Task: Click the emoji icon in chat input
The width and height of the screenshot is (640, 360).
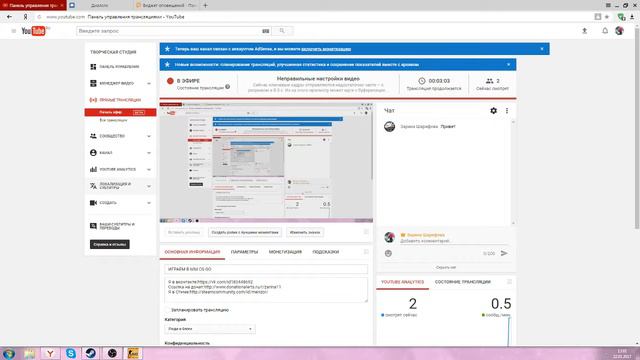Action: [x=388, y=253]
